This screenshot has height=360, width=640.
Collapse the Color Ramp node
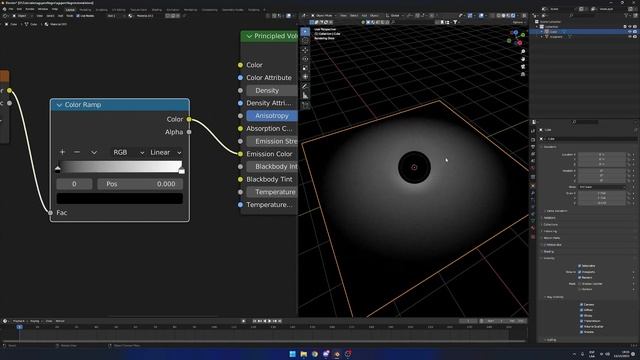click(x=59, y=105)
